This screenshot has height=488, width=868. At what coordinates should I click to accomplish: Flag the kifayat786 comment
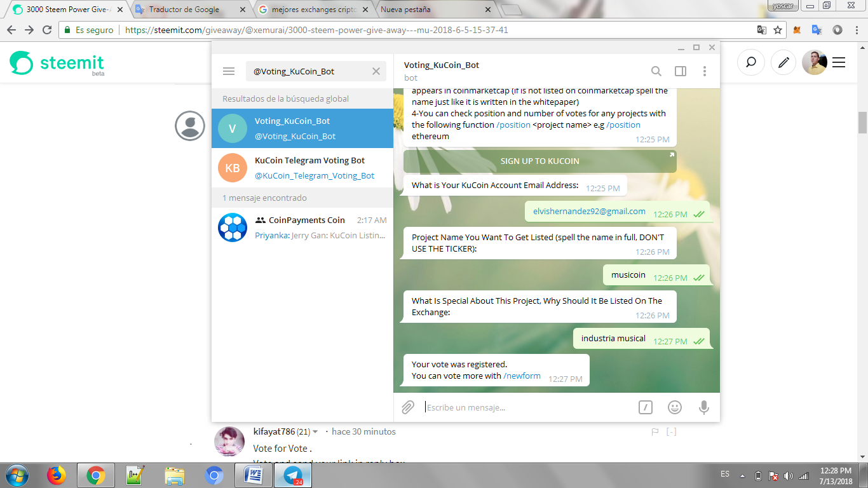coord(655,432)
